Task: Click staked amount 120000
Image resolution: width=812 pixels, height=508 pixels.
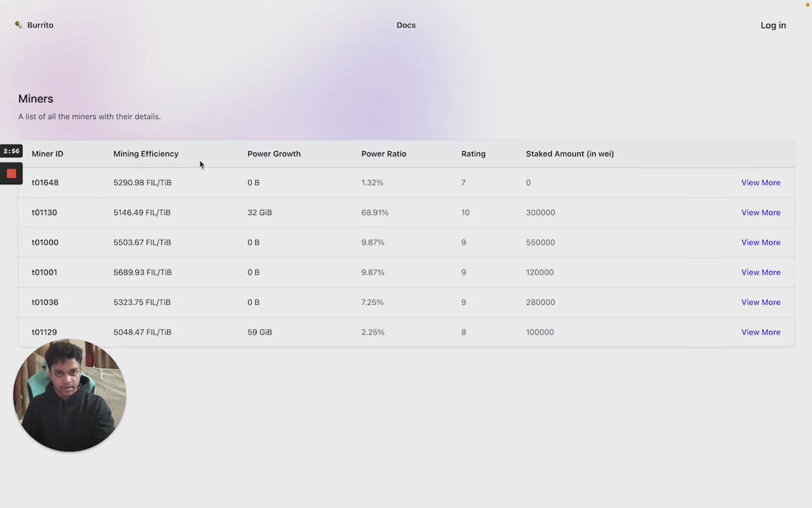Action: pyautogui.click(x=540, y=272)
